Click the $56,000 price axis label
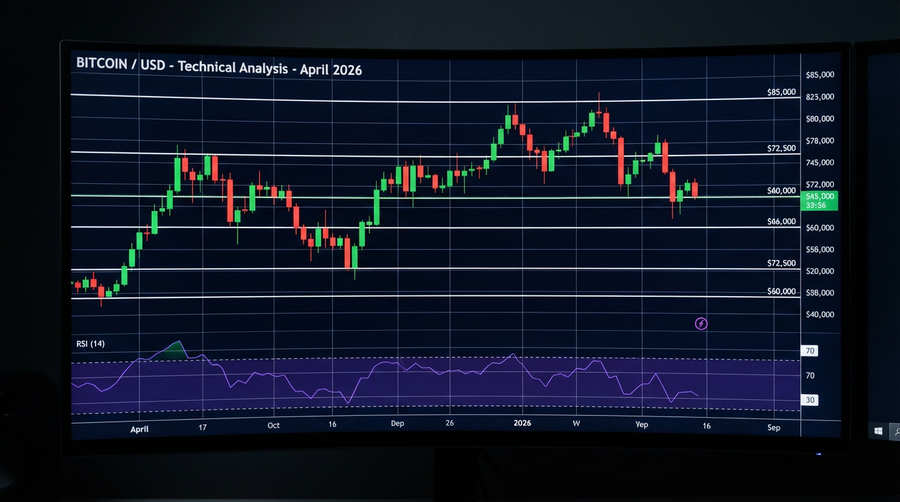The height and width of the screenshot is (502, 900). (x=820, y=250)
